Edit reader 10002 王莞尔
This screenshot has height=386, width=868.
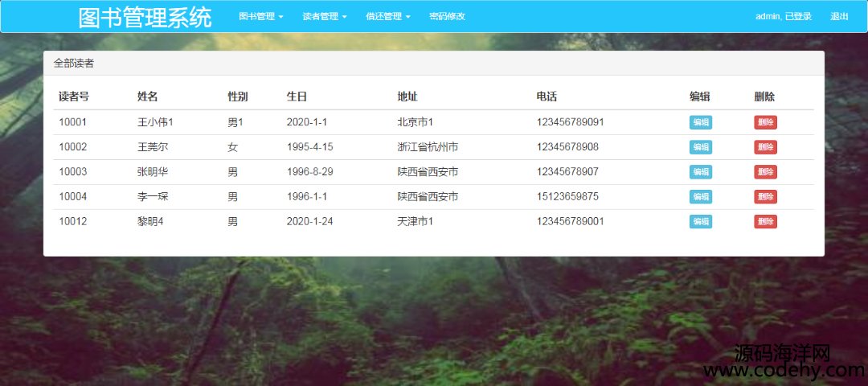(700, 147)
